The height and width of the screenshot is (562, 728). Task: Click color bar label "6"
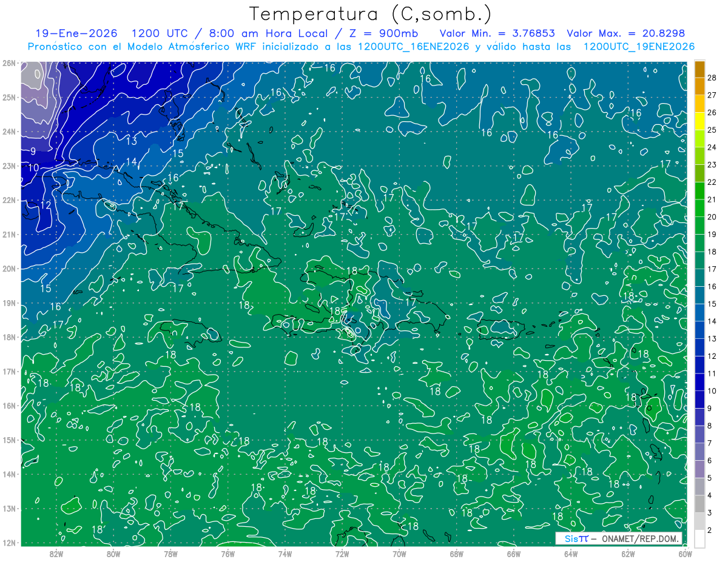coord(709,461)
